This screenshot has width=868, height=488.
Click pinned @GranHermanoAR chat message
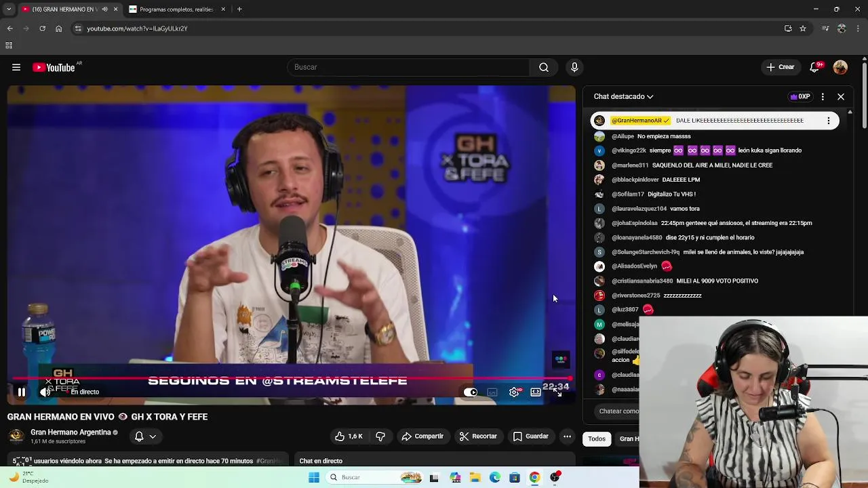tap(715, 121)
